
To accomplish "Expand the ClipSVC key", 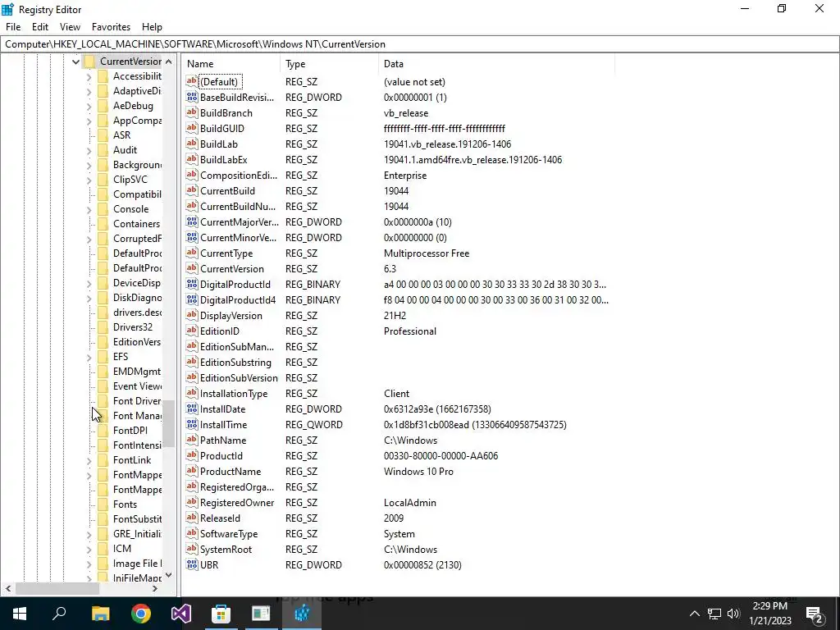I will tap(89, 180).
